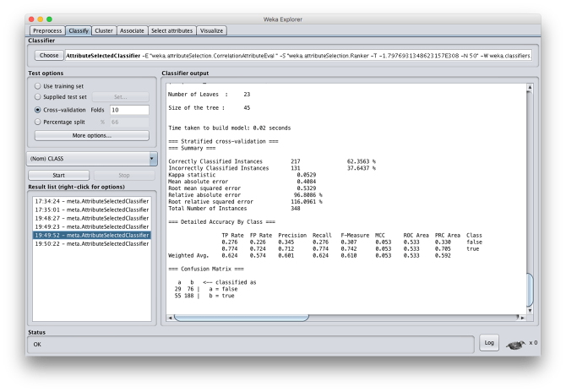Open the Visualize tab
566x392 pixels.
point(212,30)
